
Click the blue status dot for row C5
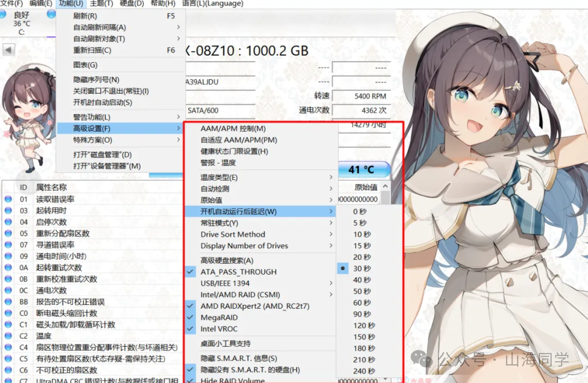(8, 359)
